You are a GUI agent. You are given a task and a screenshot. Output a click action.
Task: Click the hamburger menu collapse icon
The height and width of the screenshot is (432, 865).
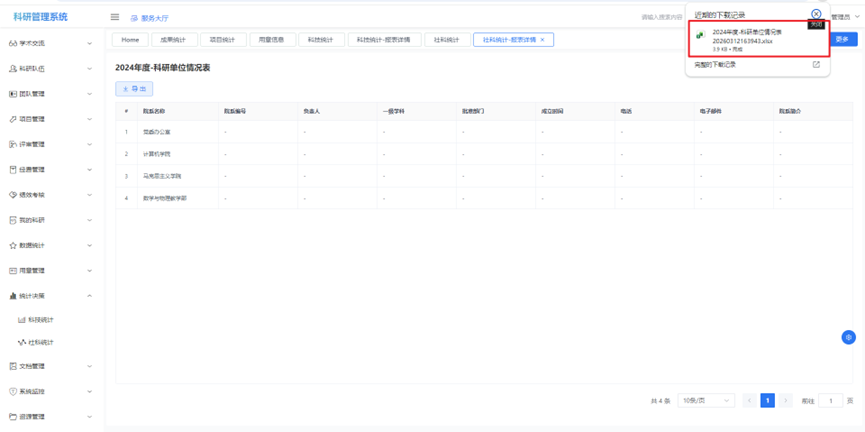pyautogui.click(x=115, y=17)
